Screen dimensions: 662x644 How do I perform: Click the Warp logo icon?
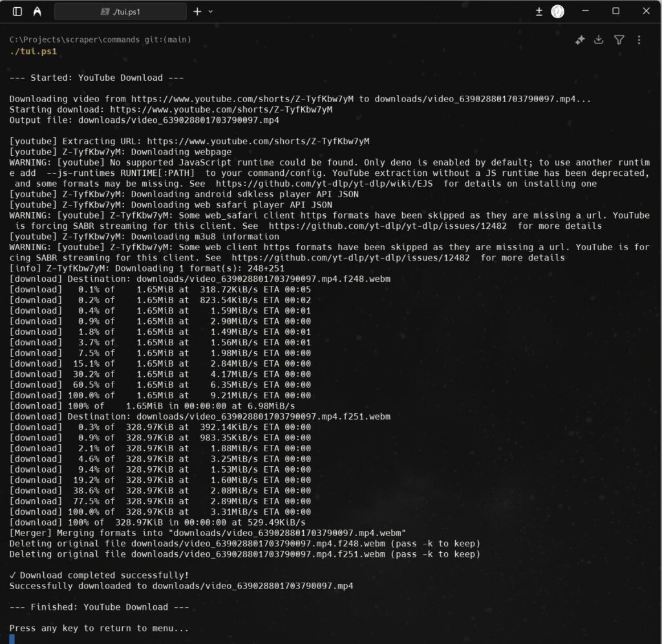(x=37, y=12)
